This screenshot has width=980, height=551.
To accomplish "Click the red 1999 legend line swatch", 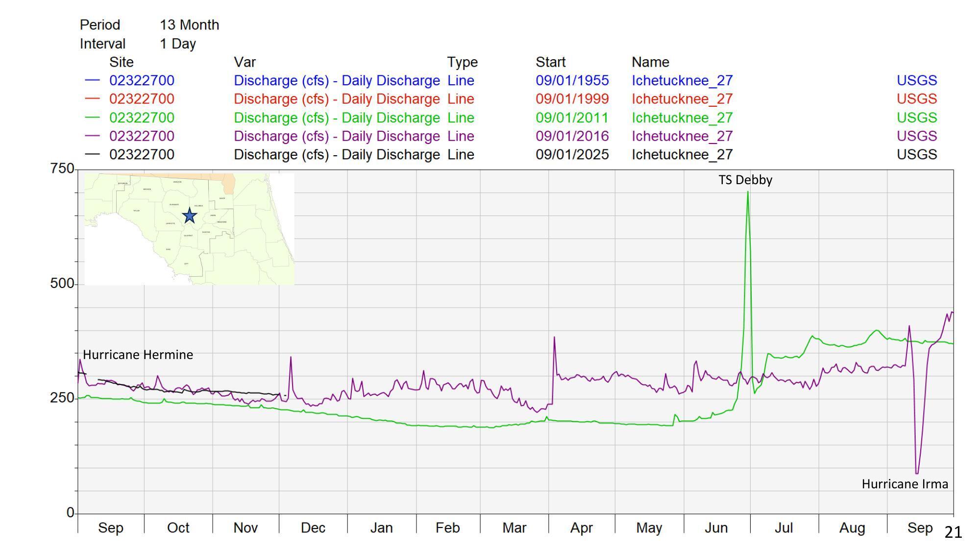I will point(92,99).
